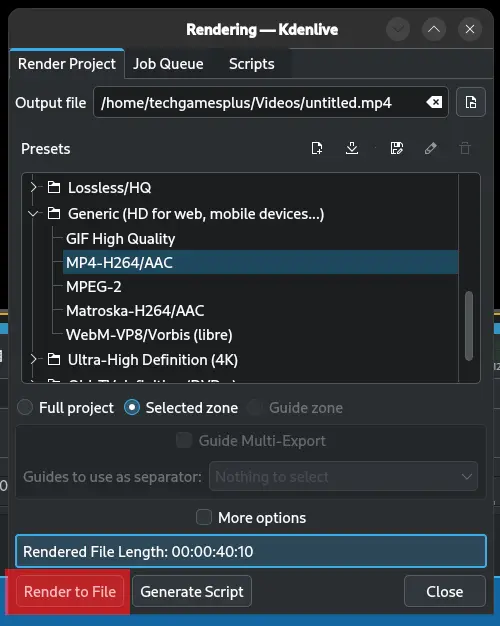Click the delete preset trash icon
Image resolution: width=500 pixels, height=626 pixels.
click(x=465, y=149)
